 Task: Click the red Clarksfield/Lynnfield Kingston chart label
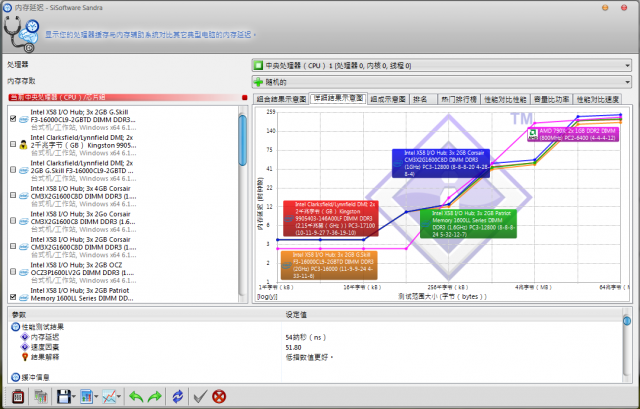pos(331,218)
